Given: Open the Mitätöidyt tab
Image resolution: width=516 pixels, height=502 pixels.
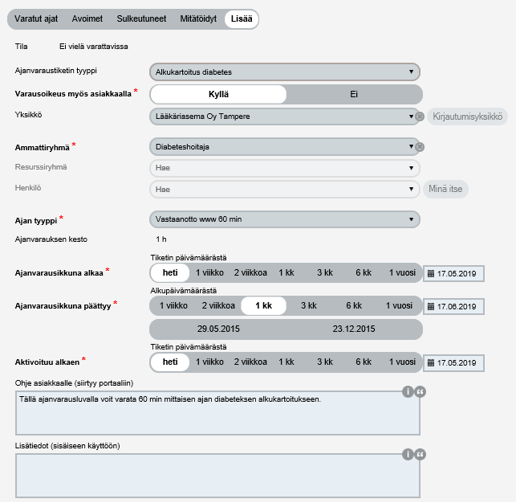Looking at the screenshot, I should click(x=198, y=19).
